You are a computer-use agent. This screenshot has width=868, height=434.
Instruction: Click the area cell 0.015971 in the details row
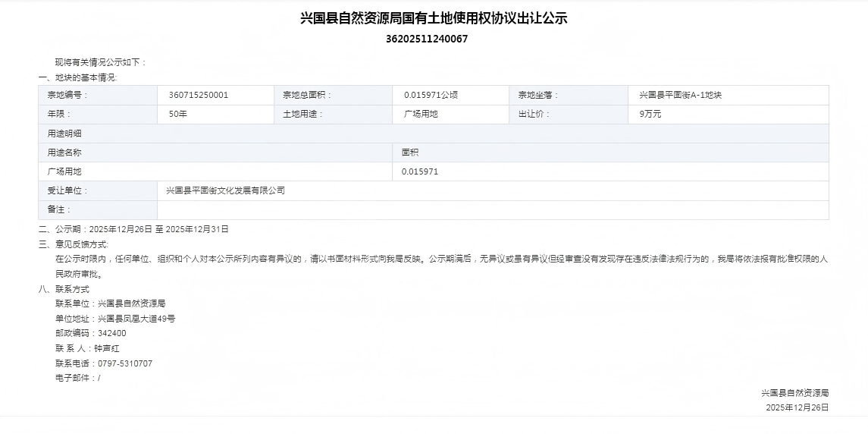click(420, 171)
